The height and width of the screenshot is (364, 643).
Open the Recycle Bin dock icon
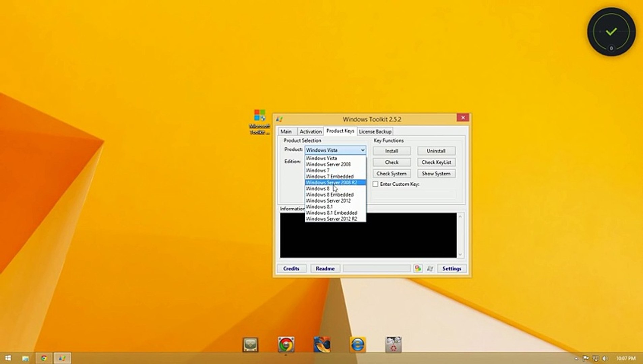393,344
